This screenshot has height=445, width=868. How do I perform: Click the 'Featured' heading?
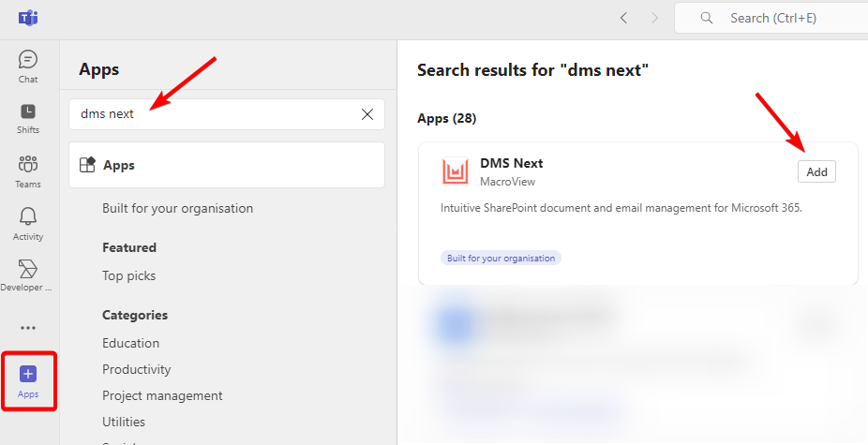[129, 247]
